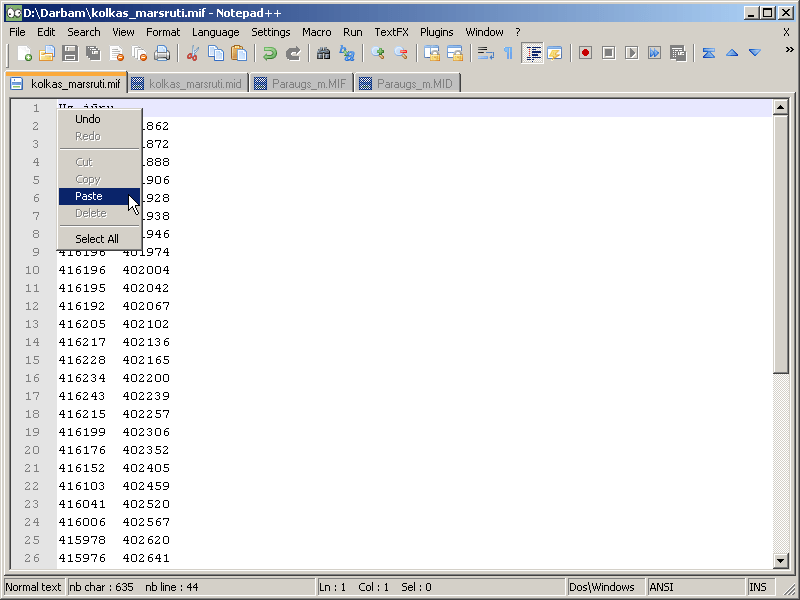This screenshot has height=600, width=800.
Task: Switch to Paraugs_m.MIF tab
Action: click(x=302, y=84)
